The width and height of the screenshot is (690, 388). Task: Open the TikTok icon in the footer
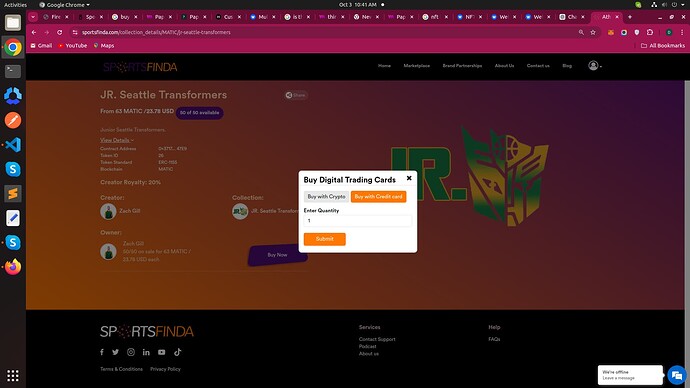pos(177,352)
